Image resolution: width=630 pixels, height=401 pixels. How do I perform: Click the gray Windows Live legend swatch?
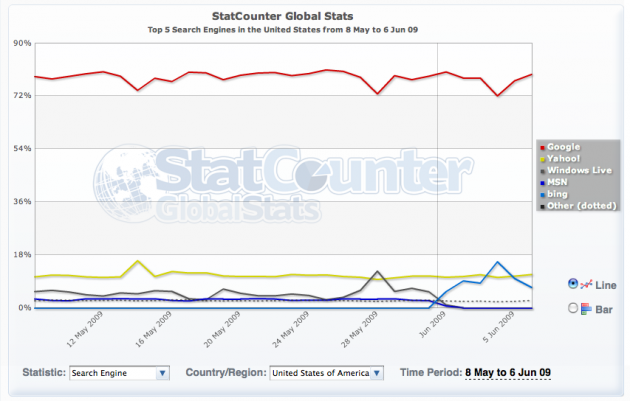tap(541, 171)
